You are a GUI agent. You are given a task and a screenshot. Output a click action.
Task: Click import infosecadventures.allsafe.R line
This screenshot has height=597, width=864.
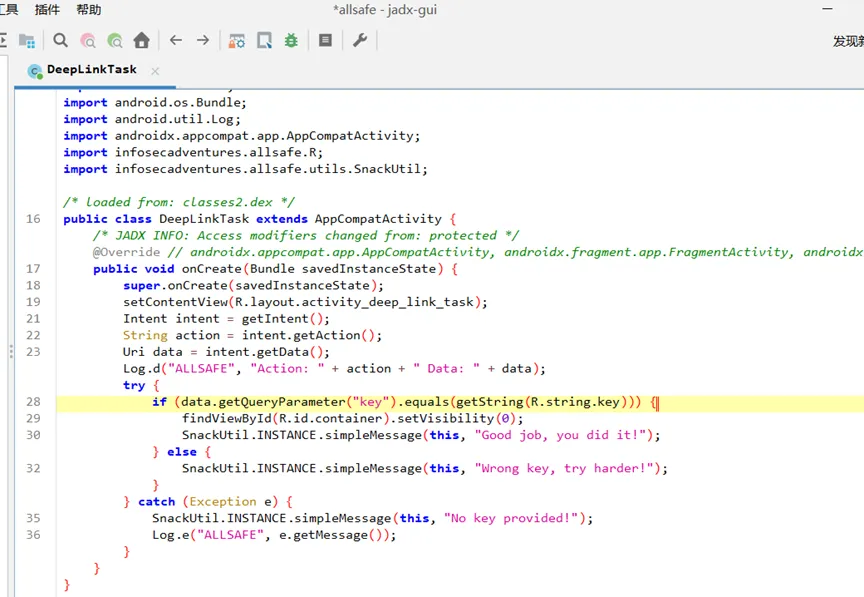[x=193, y=153]
